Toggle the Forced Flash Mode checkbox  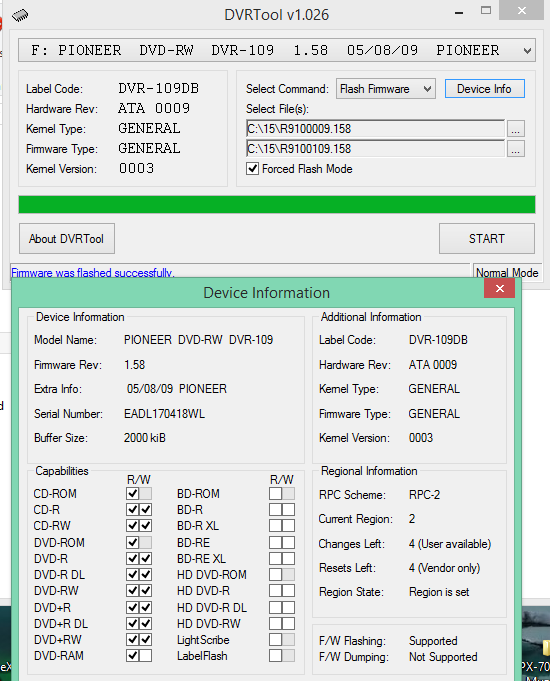coord(252,169)
